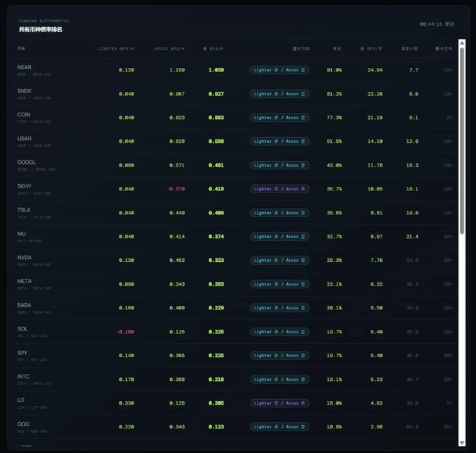The width and height of the screenshot is (476, 453).
Task: Select the USAR symbol name
Action: pyautogui.click(x=24, y=139)
